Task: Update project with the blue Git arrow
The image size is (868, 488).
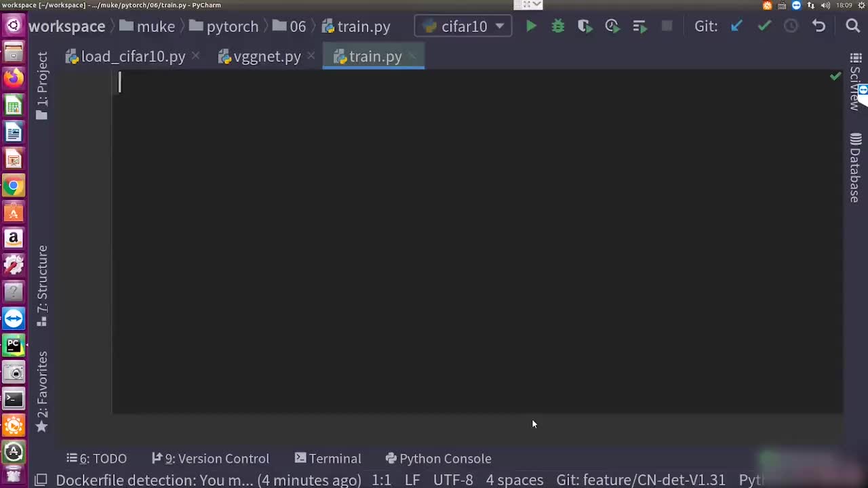Action: pyautogui.click(x=736, y=26)
